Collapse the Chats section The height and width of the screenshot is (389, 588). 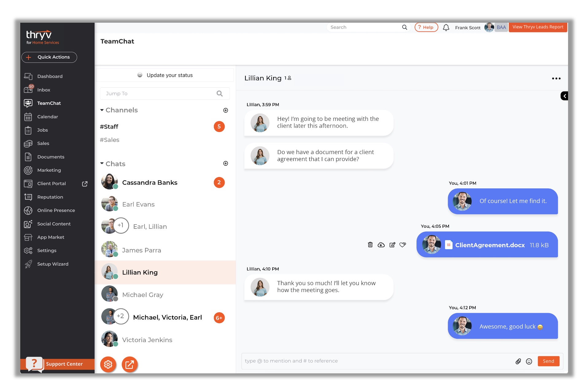[x=102, y=164]
